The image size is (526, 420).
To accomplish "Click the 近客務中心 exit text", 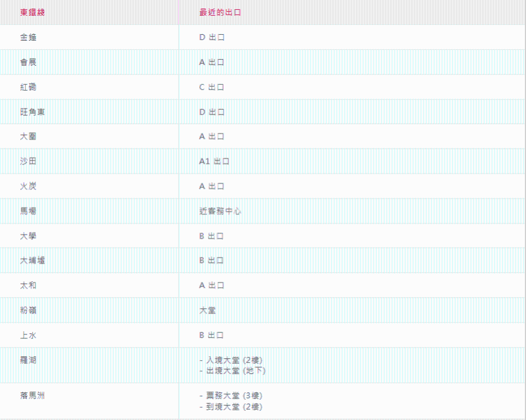I will (220, 212).
